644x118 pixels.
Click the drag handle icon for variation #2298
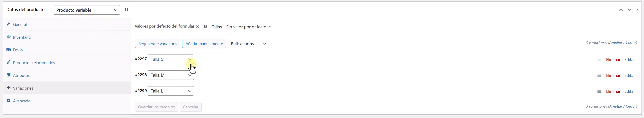599,76
